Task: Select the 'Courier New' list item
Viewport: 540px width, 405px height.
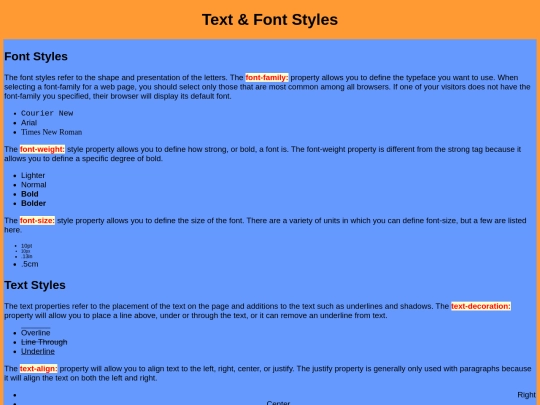Action: coord(47,113)
